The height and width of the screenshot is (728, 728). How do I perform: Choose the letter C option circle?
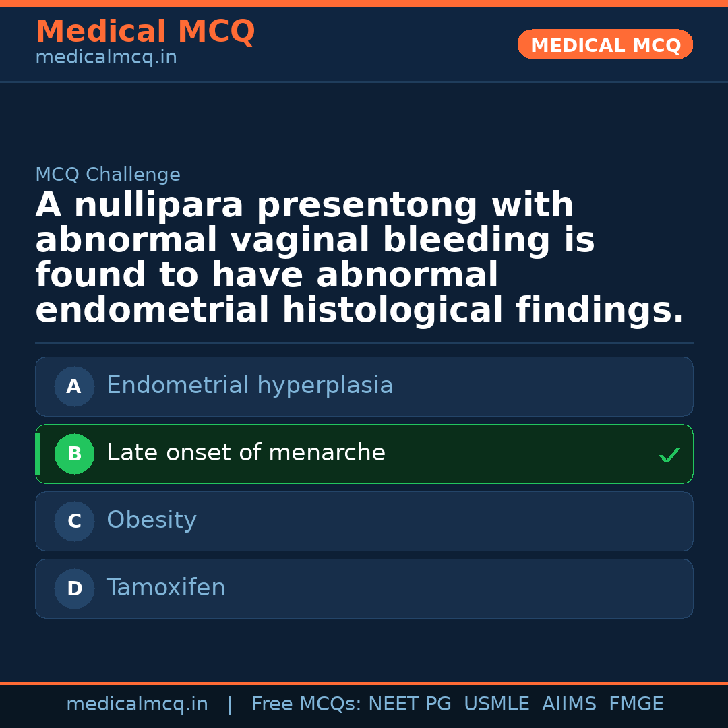74,521
